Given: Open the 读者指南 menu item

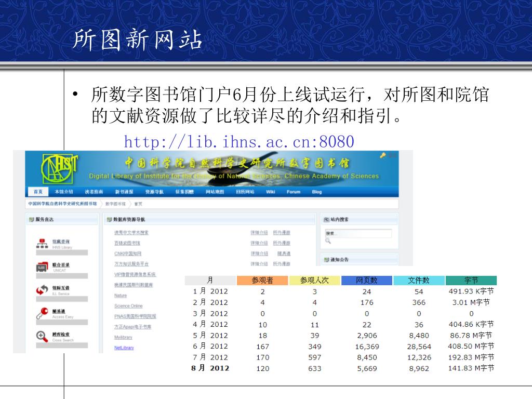Looking at the screenshot, I should pyautogui.click(x=94, y=192).
